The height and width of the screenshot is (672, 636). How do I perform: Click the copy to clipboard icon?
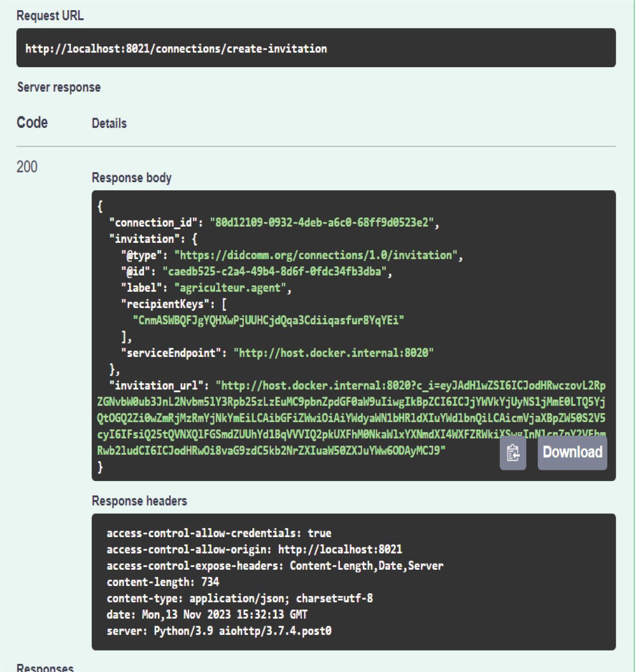pos(512,453)
